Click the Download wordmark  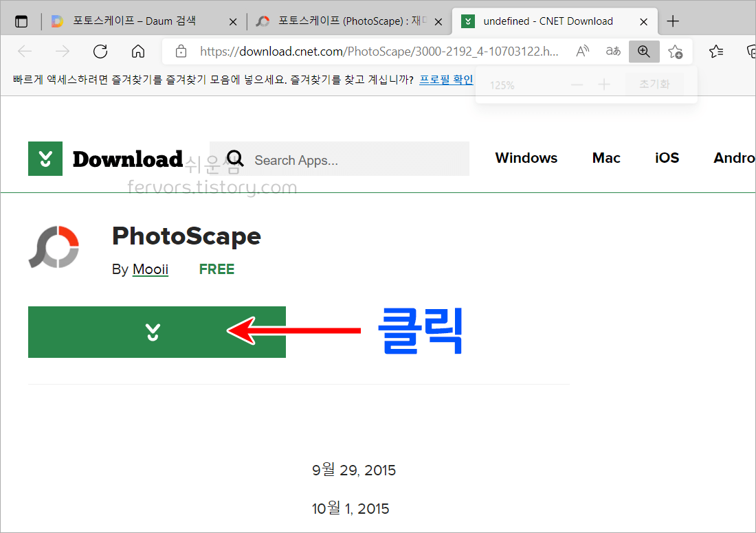(128, 159)
